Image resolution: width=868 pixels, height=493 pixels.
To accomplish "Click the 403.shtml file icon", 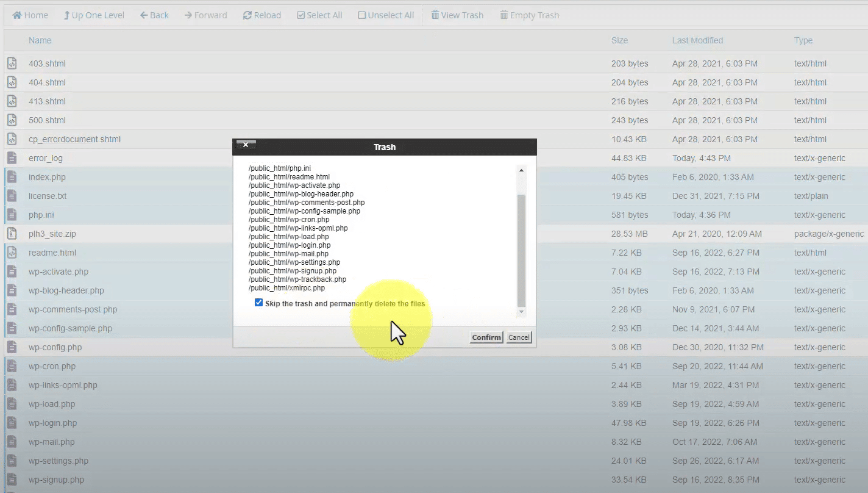I will click(x=12, y=63).
